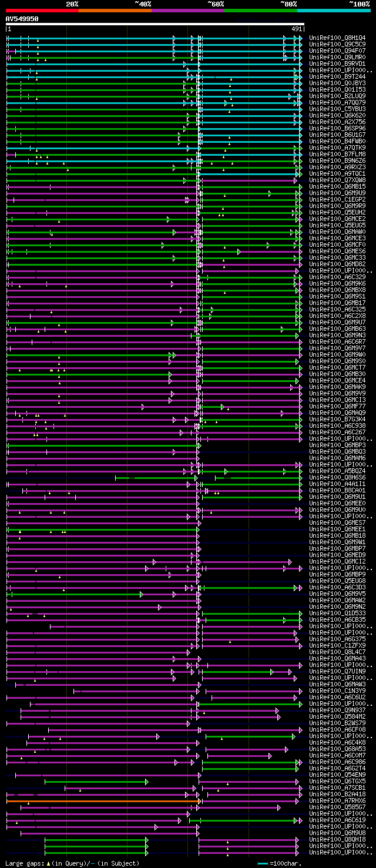The image size is (376, 868).
Task: Select UniRef100_B2LUQ9 hit name
Action: [x=337, y=96]
